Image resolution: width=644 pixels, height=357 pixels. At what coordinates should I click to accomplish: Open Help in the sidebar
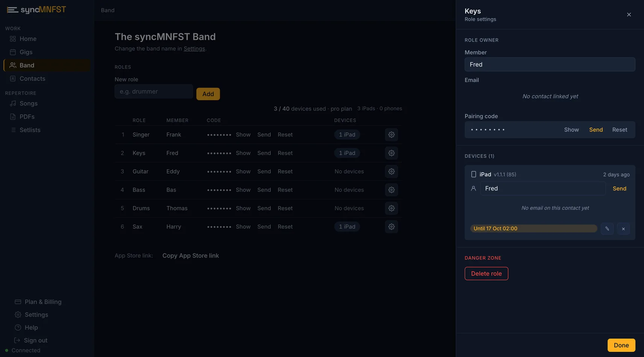click(x=26, y=327)
